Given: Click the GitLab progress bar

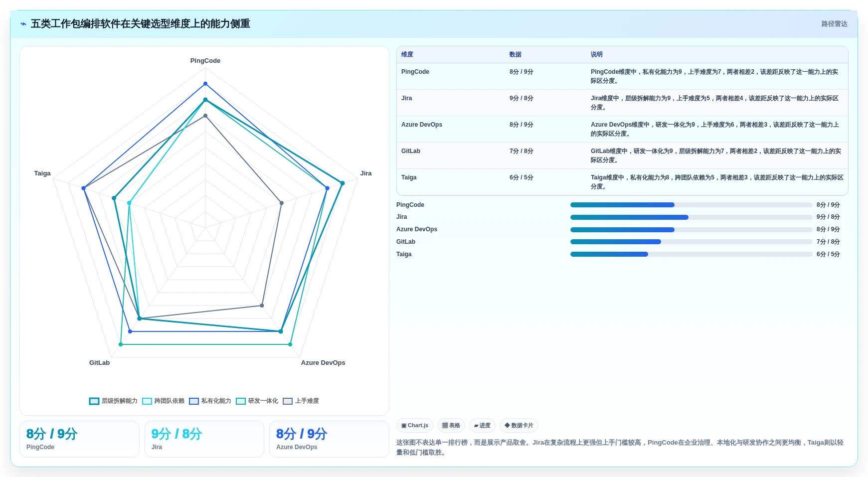Looking at the screenshot, I should pos(692,242).
